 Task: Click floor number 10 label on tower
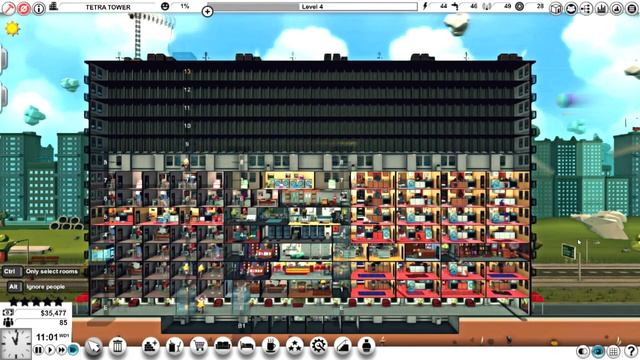point(187,126)
